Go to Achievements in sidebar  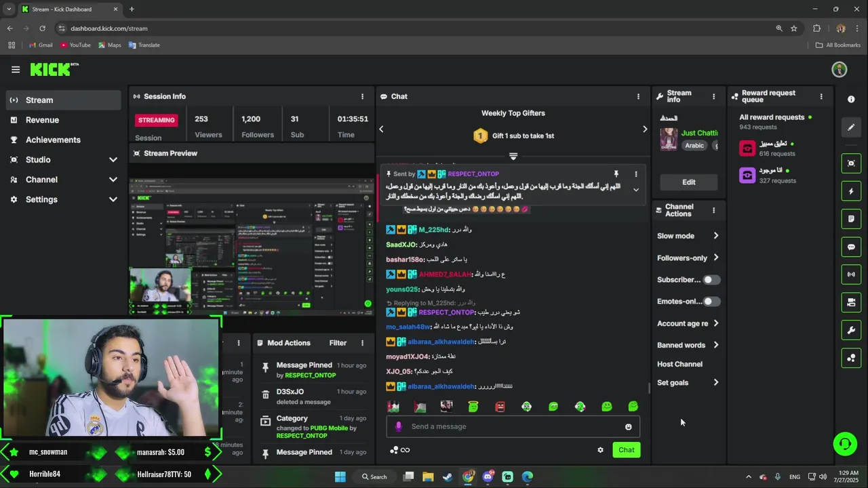coord(64,140)
